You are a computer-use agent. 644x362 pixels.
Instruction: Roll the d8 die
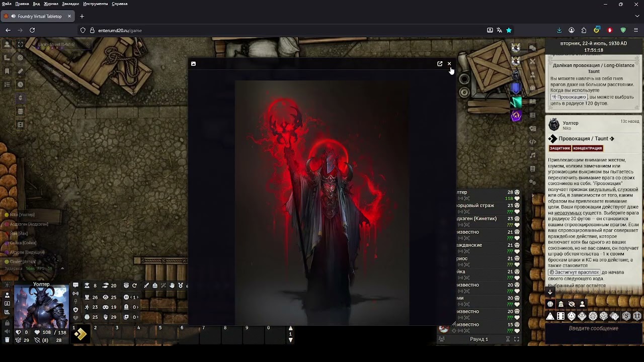coord(572,316)
